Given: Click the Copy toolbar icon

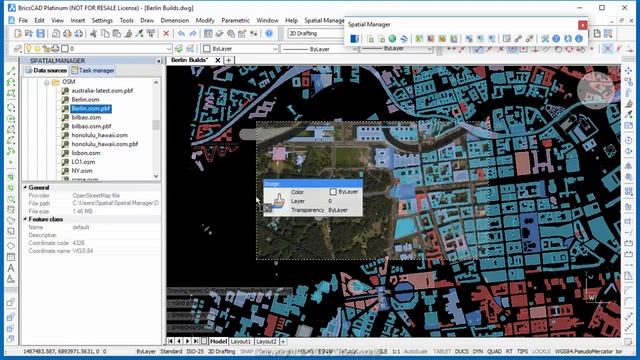Looking at the screenshot, I should (x=105, y=33).
